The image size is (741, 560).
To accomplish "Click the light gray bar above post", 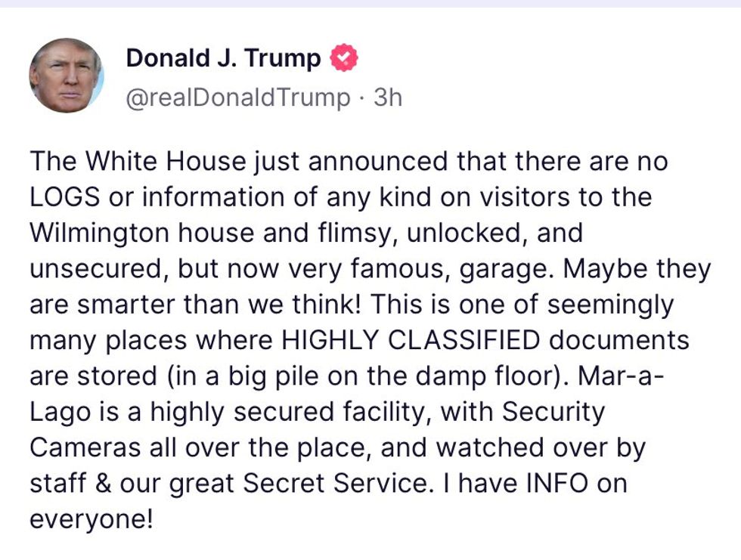I will click(x=370, y=3).
